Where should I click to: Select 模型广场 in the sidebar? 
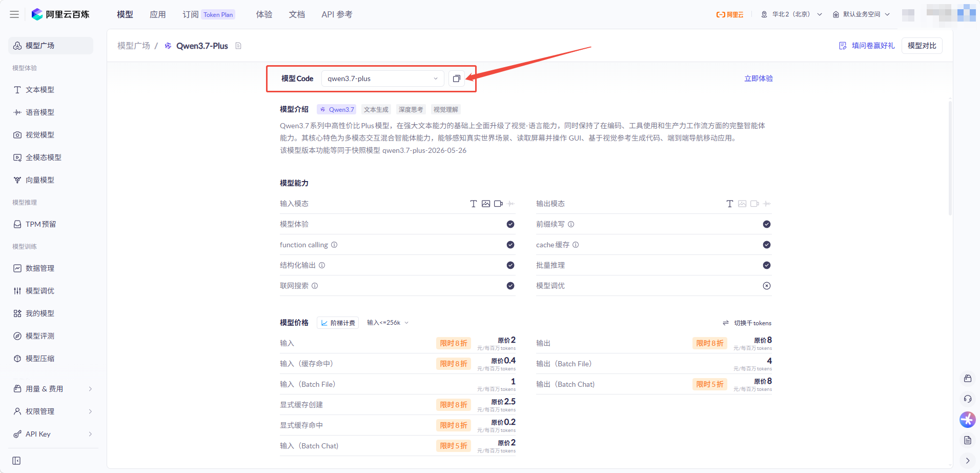coord(51,46)
